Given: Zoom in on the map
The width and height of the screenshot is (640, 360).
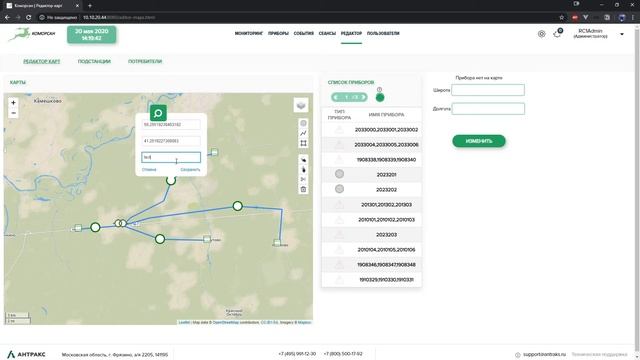Looking at the screenshot, I should [x=13, y=103].
